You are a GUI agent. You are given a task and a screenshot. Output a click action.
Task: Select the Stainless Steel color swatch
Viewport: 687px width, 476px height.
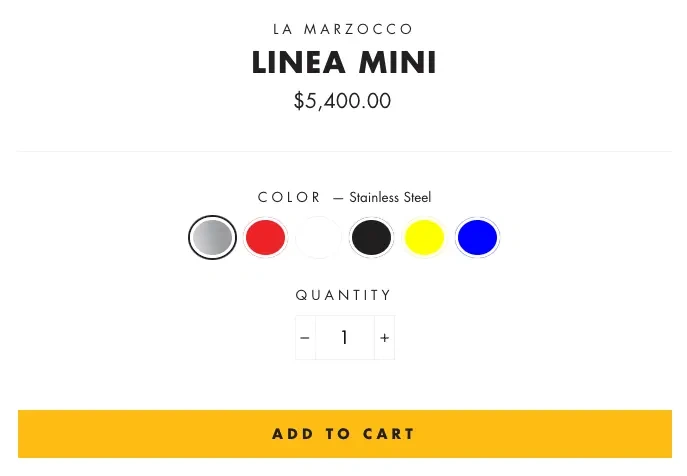(x=213, y=238)
